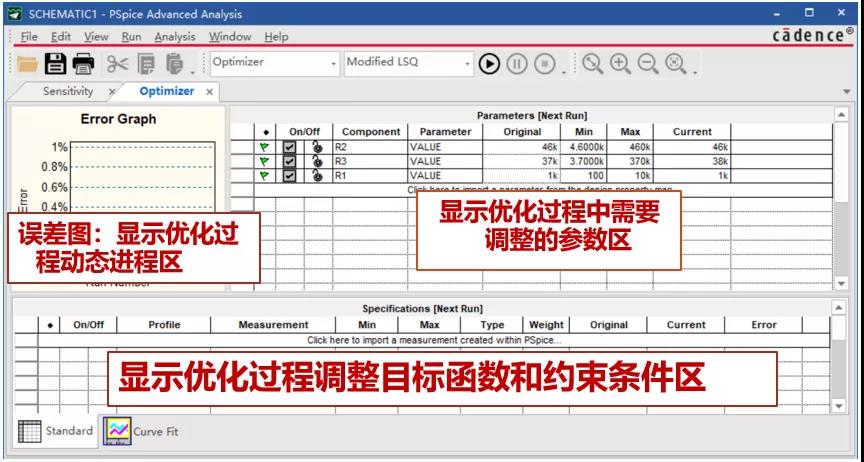Open the View menu

[96, 37]
